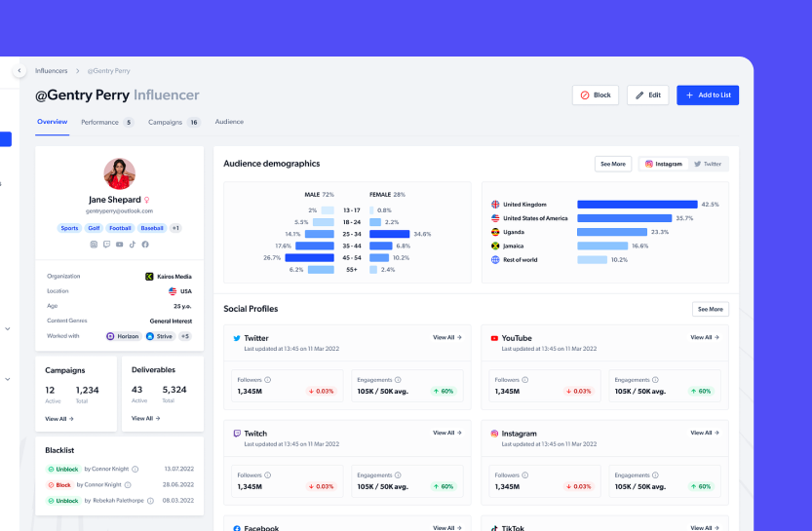Open the Twitch icon under Jane Shepard
The image size is (812, 531).
coord(106,245)
